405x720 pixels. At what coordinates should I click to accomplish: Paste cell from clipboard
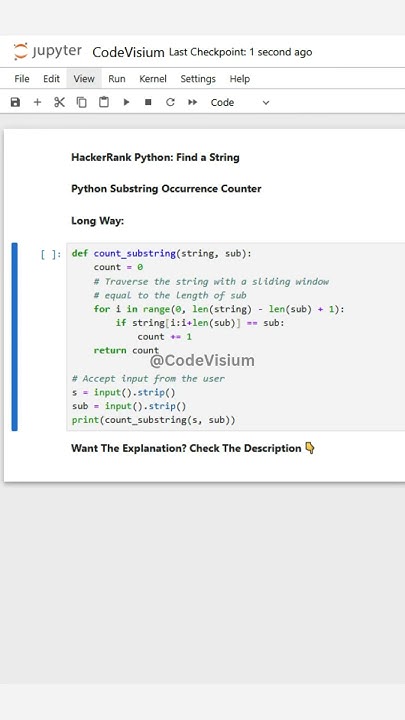pos(104,102)
